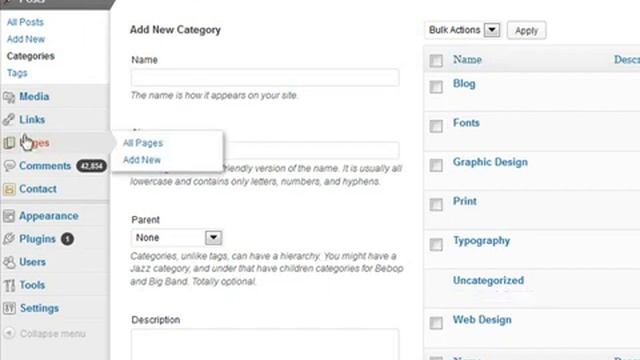Screen dimensions: 640x360
Task: Focus the Description text area
Action: [265, 344]
